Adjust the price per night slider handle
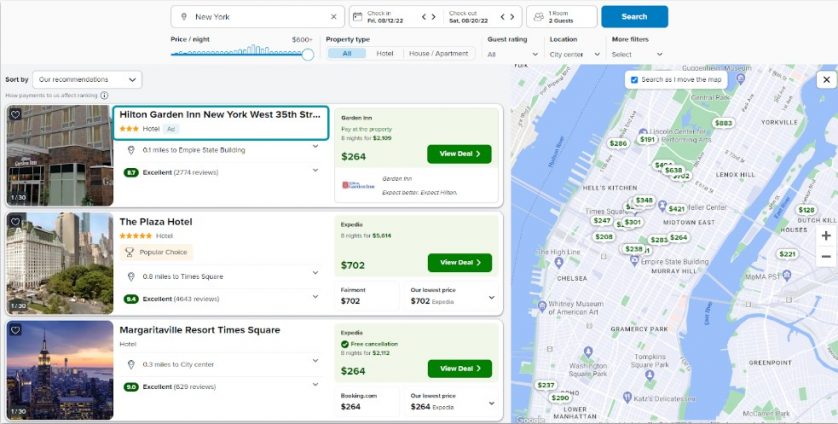 point(308,54)
